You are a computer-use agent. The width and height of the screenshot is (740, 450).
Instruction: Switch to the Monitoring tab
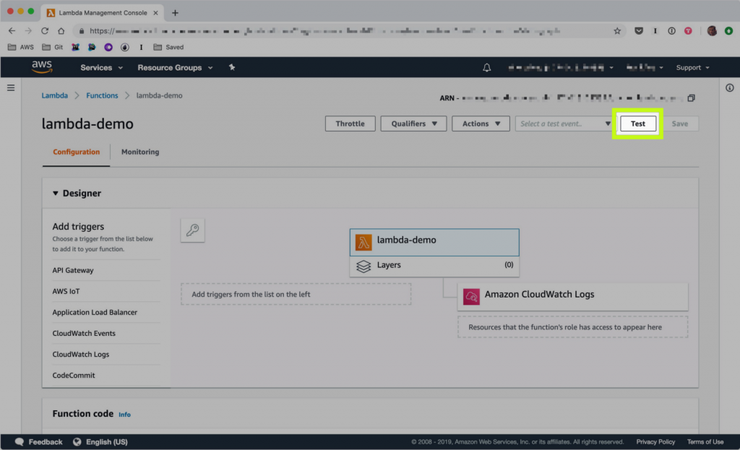tap(140, 152)
